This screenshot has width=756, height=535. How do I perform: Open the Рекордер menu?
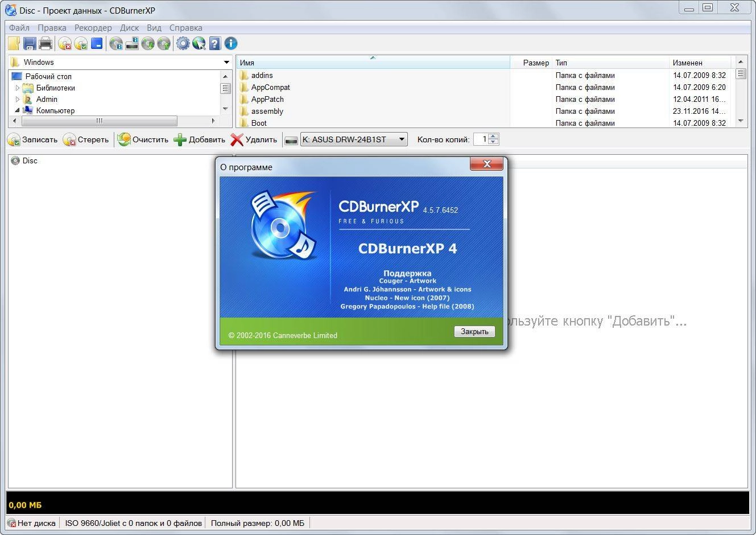[x=93, y=27]
